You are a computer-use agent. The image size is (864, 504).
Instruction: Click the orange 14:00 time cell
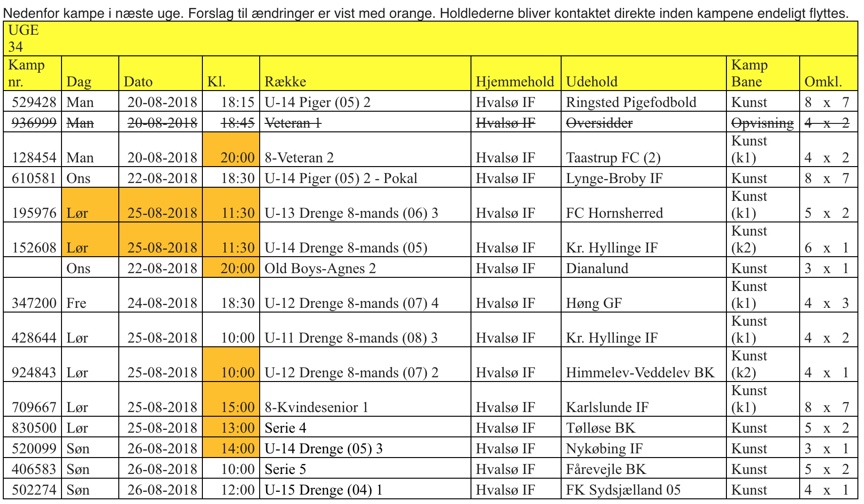tap(231, 448)
